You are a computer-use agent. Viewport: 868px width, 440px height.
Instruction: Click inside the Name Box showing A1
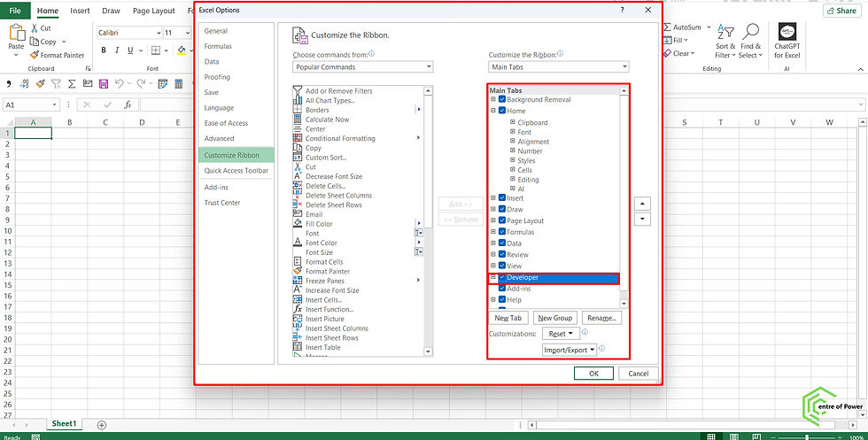coord(27,104)
